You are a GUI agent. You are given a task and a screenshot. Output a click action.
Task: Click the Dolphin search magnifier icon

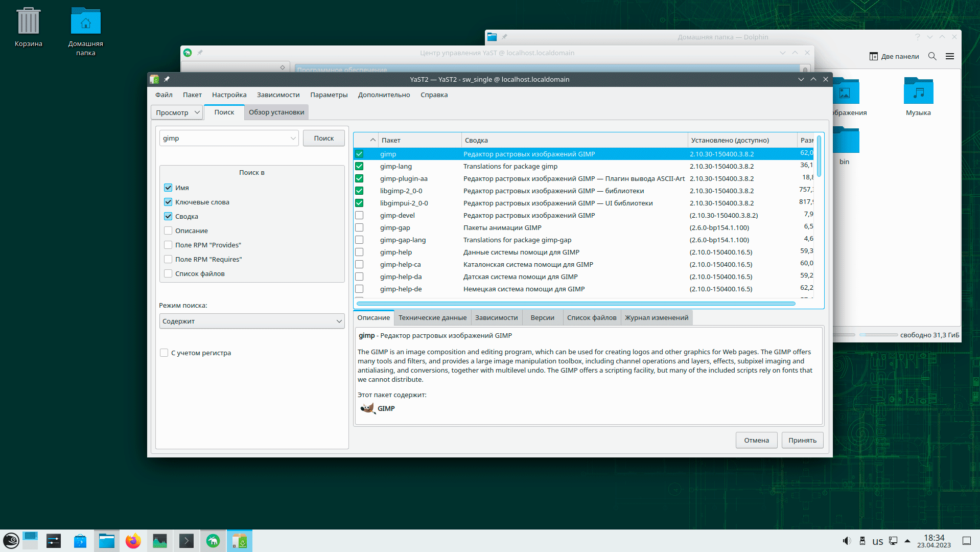click(x=932, y=56)
